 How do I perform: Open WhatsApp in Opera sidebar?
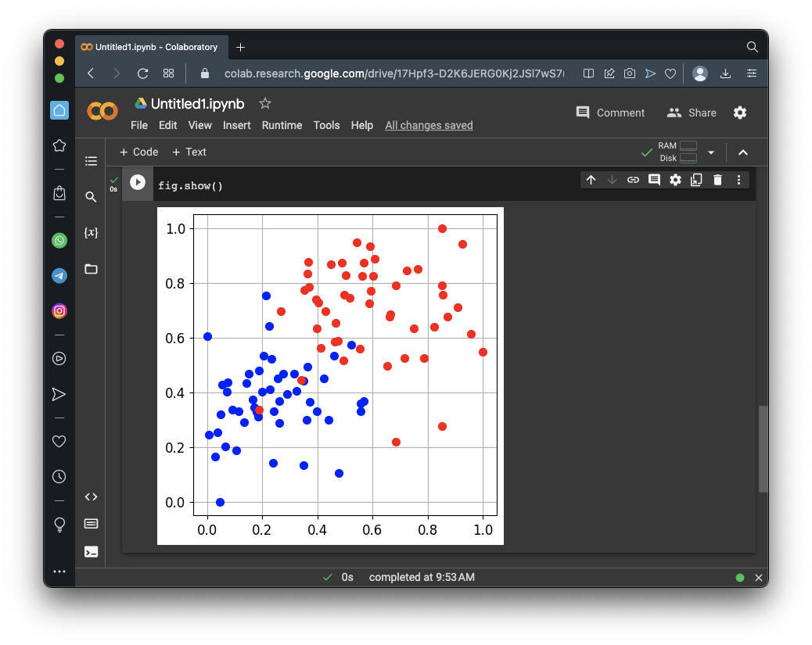pyautogui.click(x=59, y=241)
